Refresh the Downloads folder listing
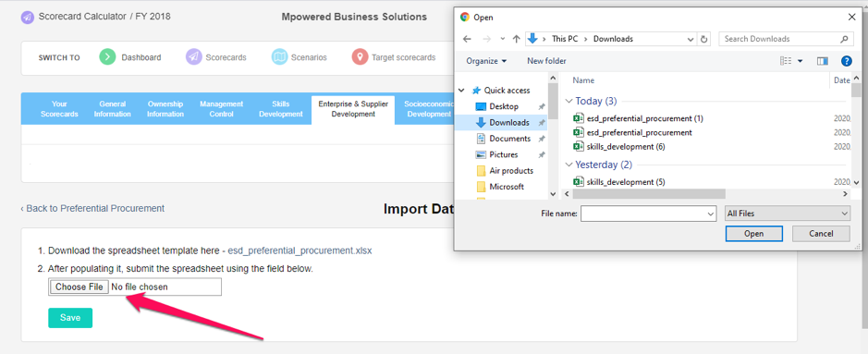 [704, 39]
